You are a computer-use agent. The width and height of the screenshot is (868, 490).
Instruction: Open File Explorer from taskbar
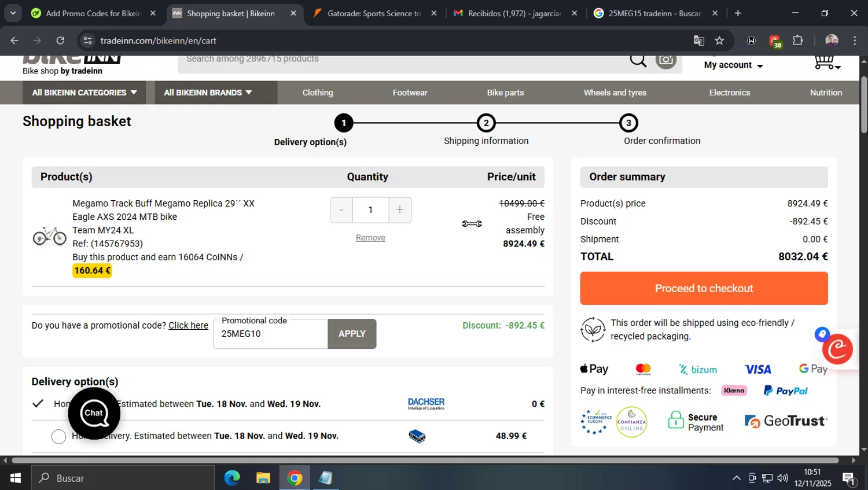pyautogui.click(x=263, y=478)
